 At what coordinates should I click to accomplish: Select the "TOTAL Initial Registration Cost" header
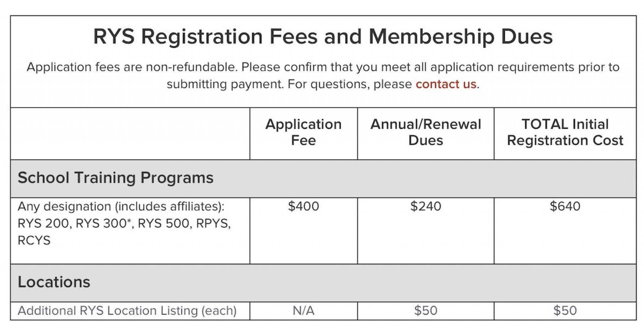coord(565,132)
